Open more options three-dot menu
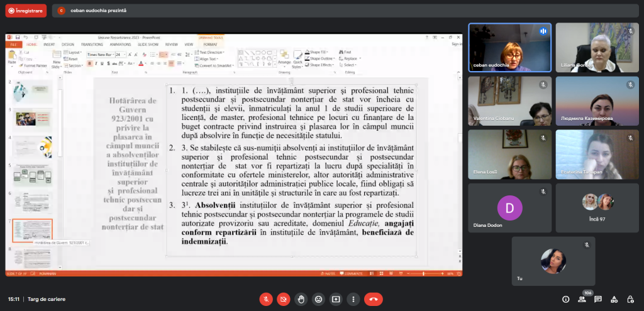The image size is (644, 311). click(353, 299)
